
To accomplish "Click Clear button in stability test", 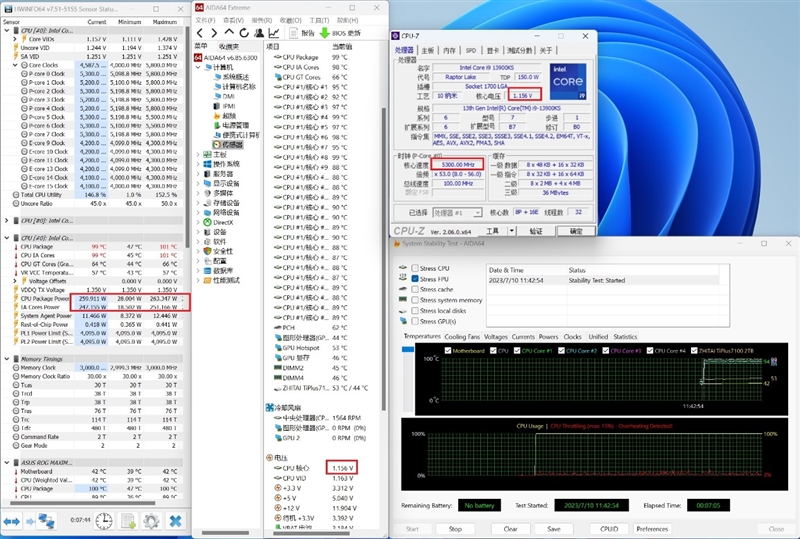I will [x=510, y=529].
